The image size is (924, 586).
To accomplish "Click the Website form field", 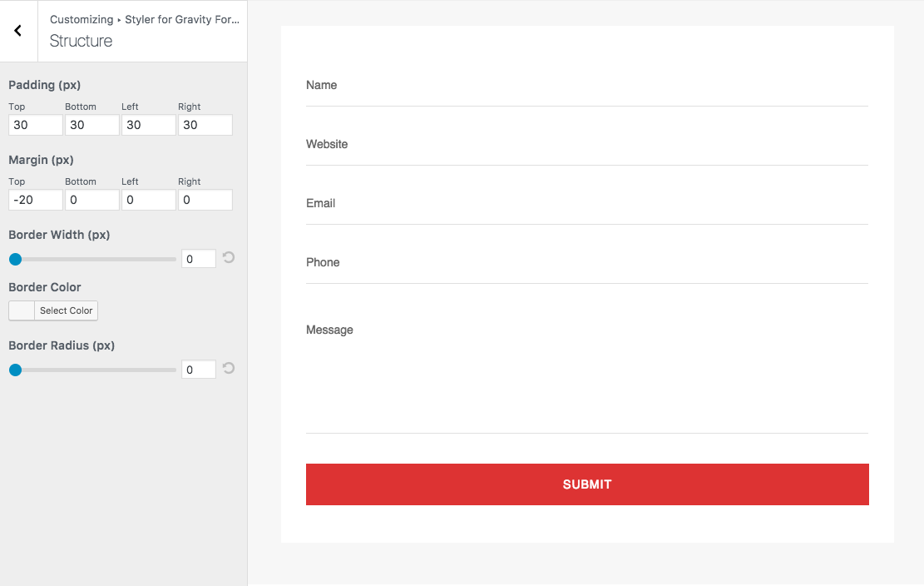I will click(587, 145).
